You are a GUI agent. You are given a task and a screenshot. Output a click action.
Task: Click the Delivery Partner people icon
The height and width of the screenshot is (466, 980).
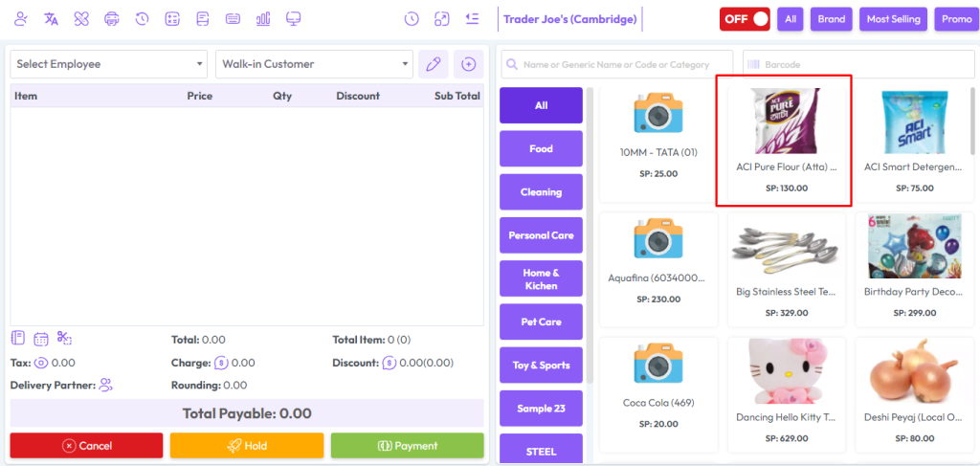coord(105,386)
